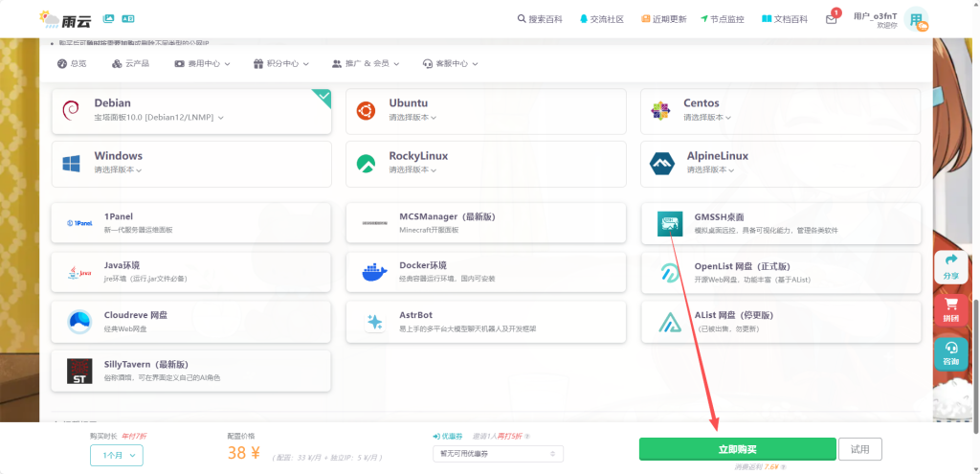The height and width of the screenshot is (474, 980).
Task: Click the green 立即购买 button
Action: point(737,449)
